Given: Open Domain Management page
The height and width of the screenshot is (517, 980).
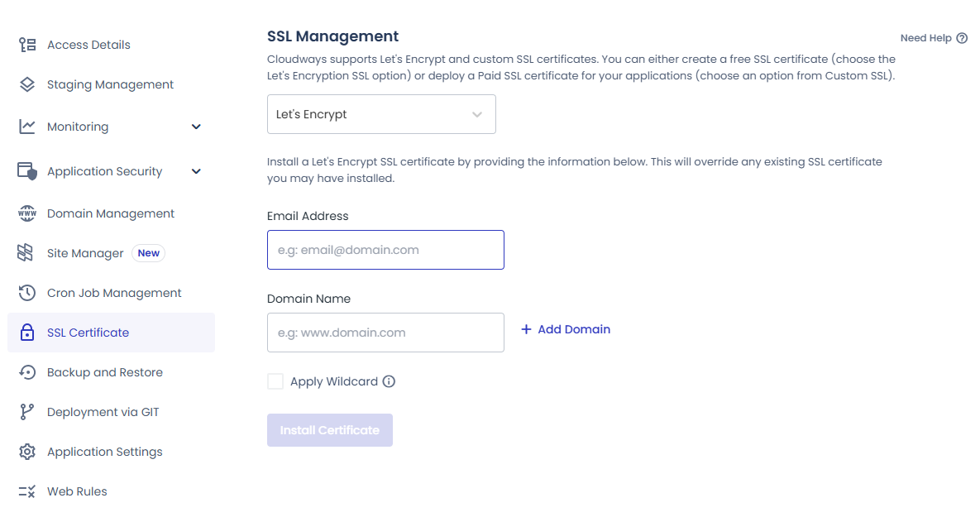Looking at the screenshot, I should [111, 213].
